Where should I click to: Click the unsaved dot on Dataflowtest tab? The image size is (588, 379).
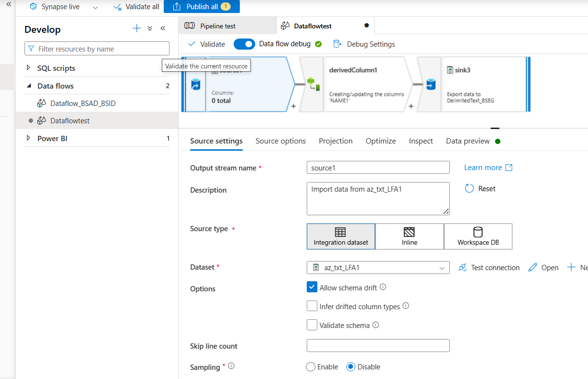pos(366,26)
